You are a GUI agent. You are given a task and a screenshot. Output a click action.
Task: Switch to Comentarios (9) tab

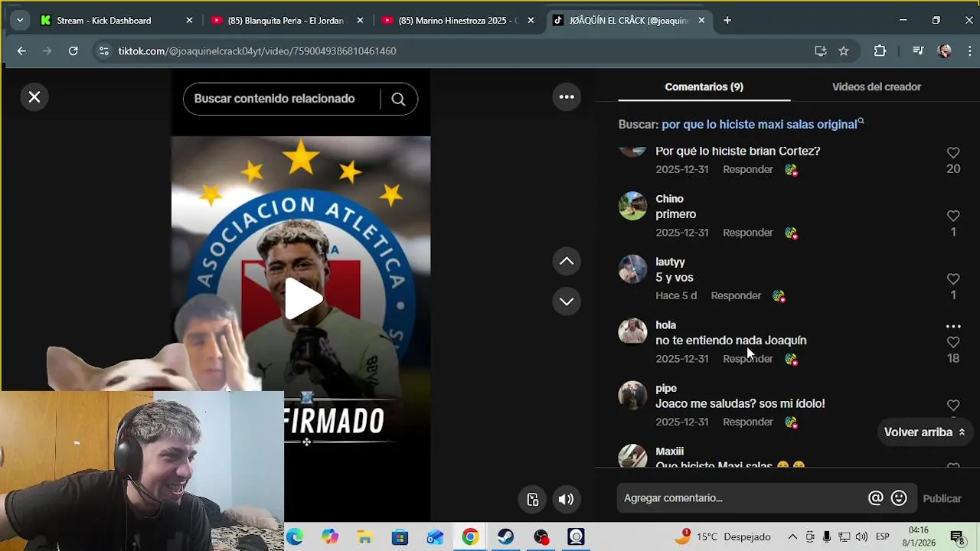[704, 86]
